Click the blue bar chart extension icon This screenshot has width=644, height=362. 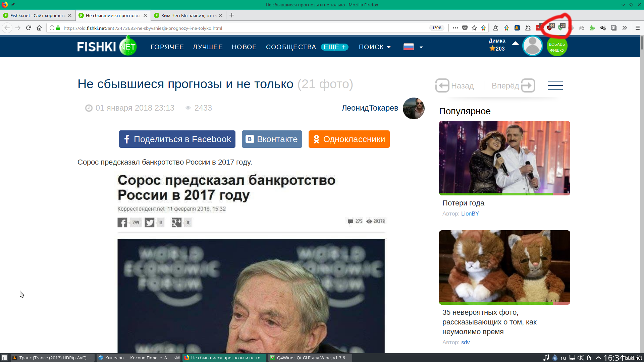click(x=517, y=28)
